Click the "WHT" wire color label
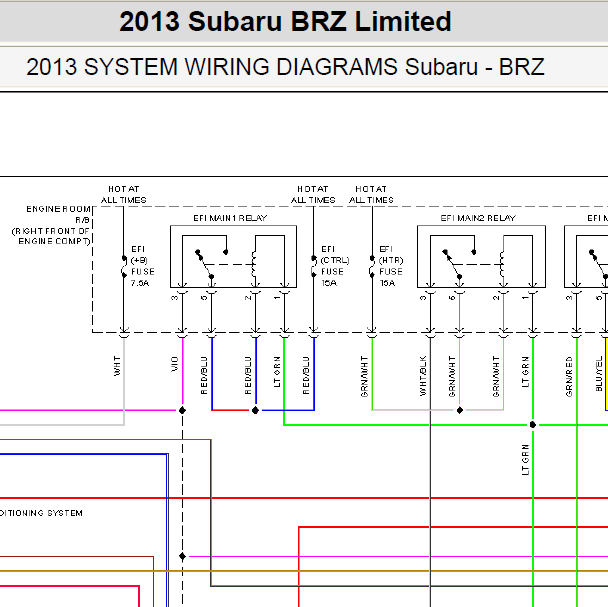This screenshot has height=607, width=608. pyautogui.click(x=117, y=366)
